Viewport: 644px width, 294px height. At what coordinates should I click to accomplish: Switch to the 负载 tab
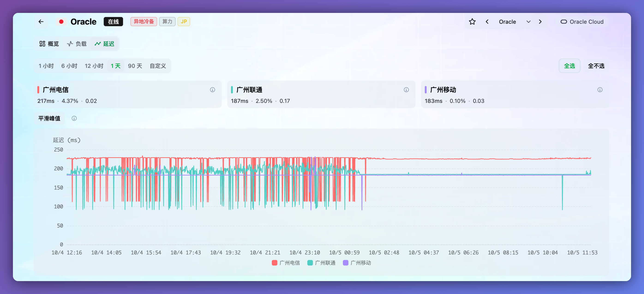click(77, 44)
